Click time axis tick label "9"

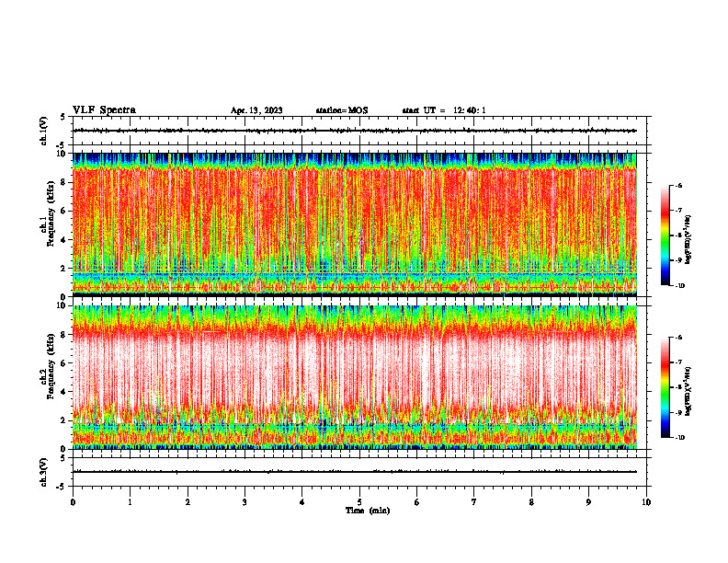pyautogui.click(x=588, y=502)
